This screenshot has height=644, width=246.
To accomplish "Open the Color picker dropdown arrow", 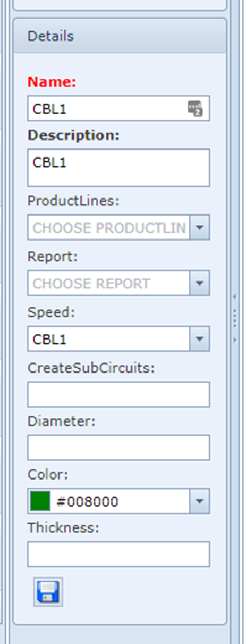I will pyautogui.click(x=200, y=501).
